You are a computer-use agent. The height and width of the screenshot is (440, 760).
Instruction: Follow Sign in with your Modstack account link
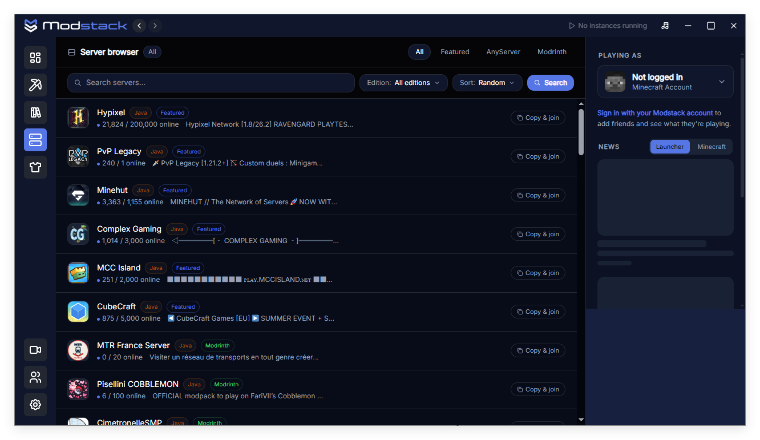[655, 113]
